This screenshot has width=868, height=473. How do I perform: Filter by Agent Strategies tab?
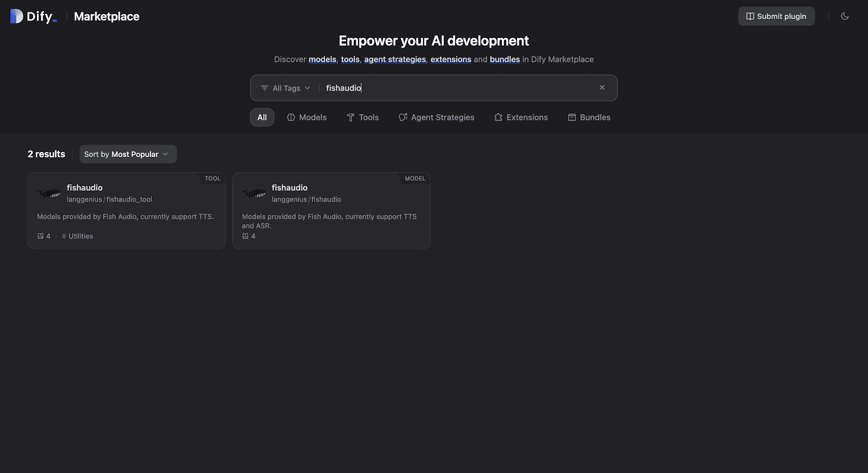(x=436, y=117)
